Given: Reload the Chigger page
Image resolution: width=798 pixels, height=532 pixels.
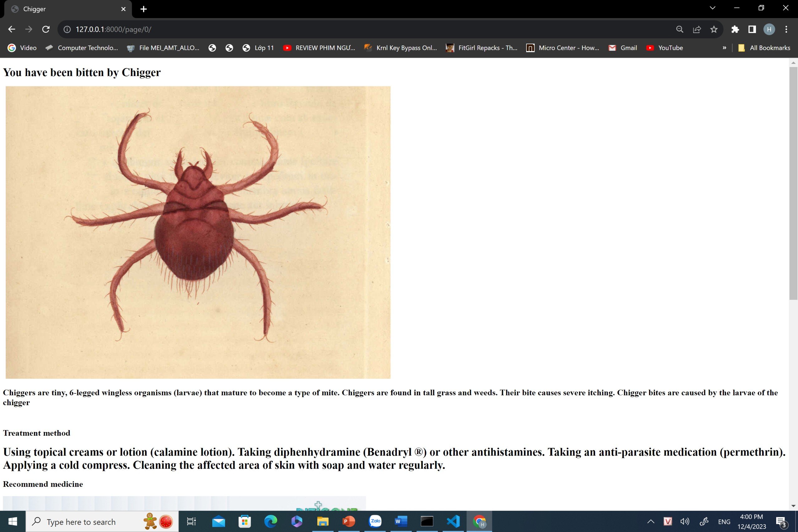Looking at the screenshot, I should pos(46,30).
